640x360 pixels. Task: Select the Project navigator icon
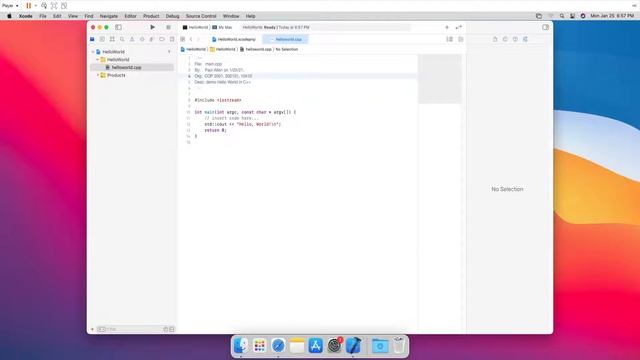[x=92, y=39]
